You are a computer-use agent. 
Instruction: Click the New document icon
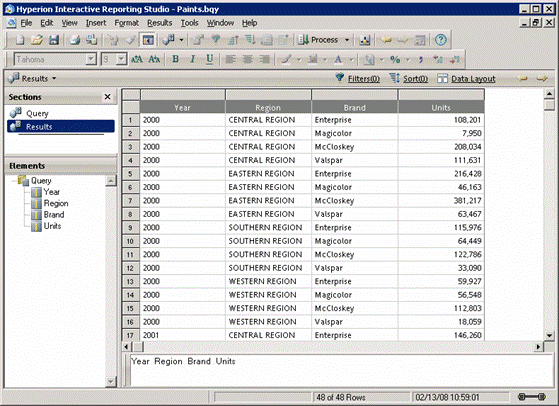pos(20,40)
